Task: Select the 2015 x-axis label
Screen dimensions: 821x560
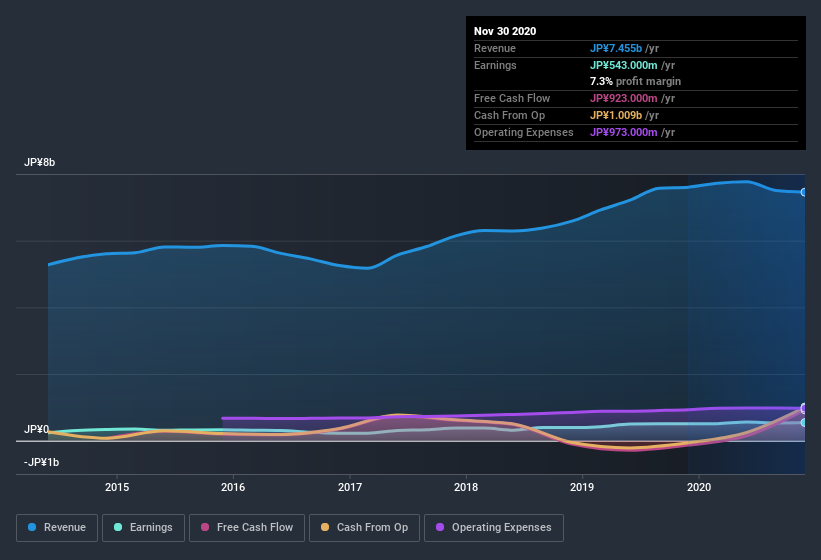Action: 117,487
